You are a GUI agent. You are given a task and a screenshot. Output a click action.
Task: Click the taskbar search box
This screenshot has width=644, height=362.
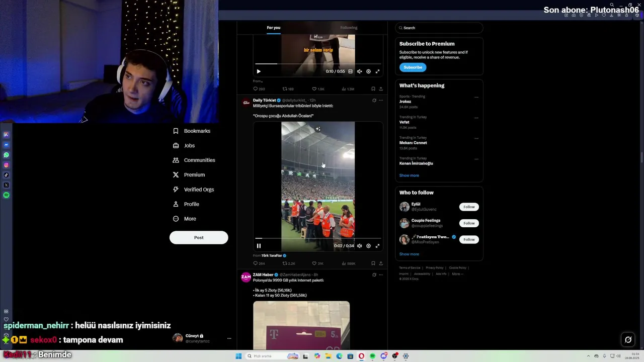[x=272, y=356]
